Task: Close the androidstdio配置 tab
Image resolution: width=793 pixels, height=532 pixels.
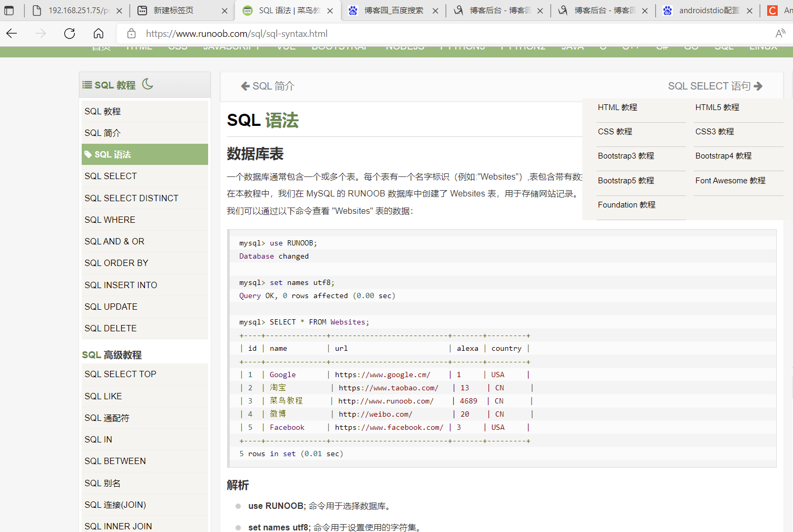Action: tap(749, 11)
